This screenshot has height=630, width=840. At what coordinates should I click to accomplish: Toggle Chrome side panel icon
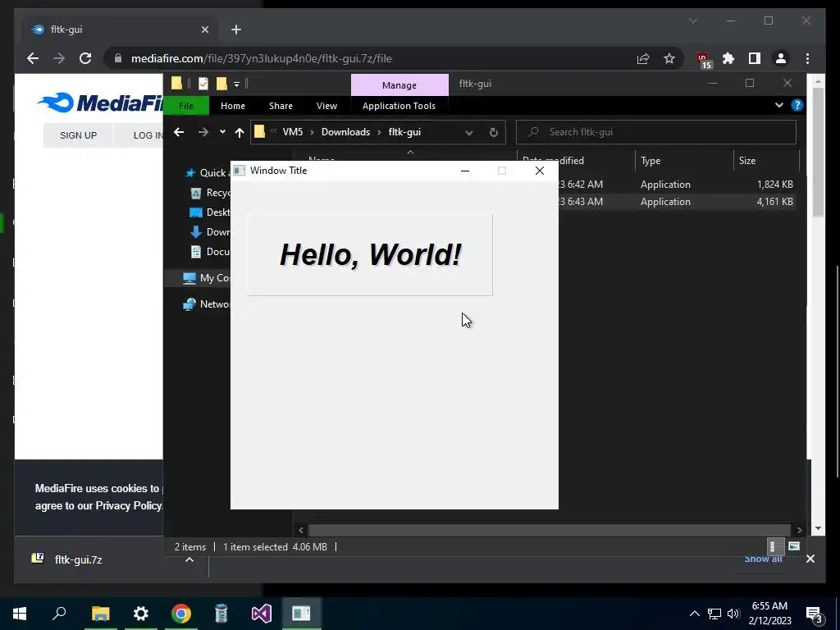click(x=755, y=58)
